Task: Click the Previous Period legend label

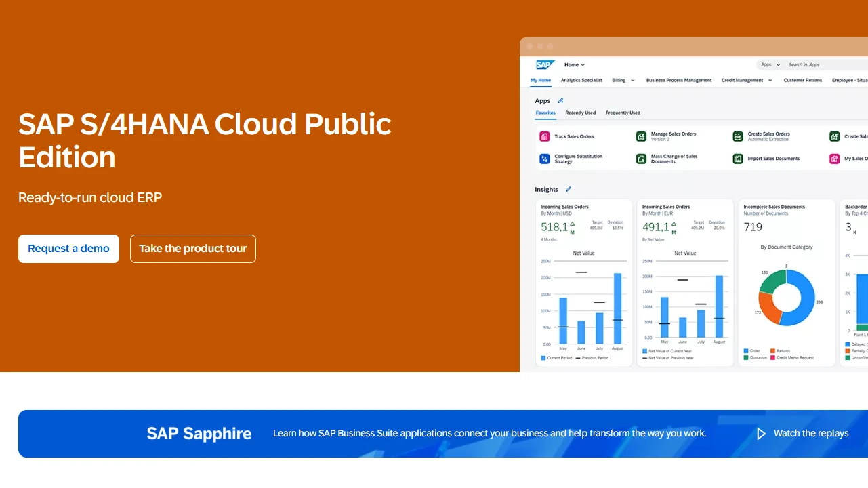Action: pyautogui.click(x=595, y=358)
